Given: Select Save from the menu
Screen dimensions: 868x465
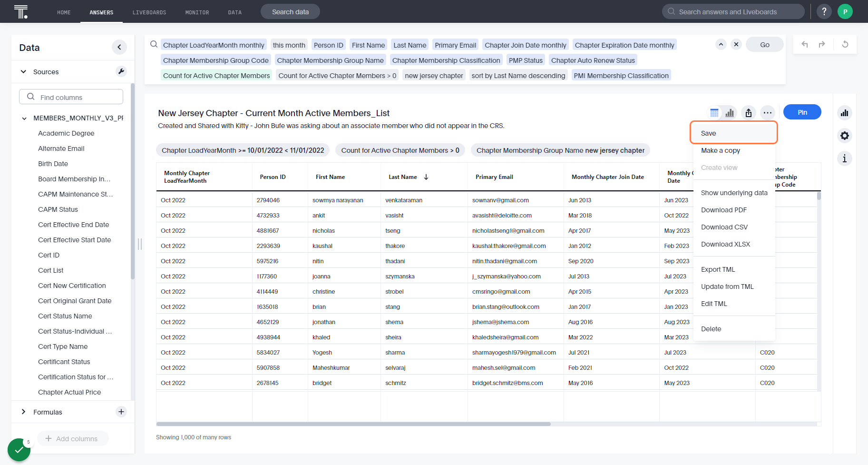Looking at the screenshot, I should tap(734, 133).
